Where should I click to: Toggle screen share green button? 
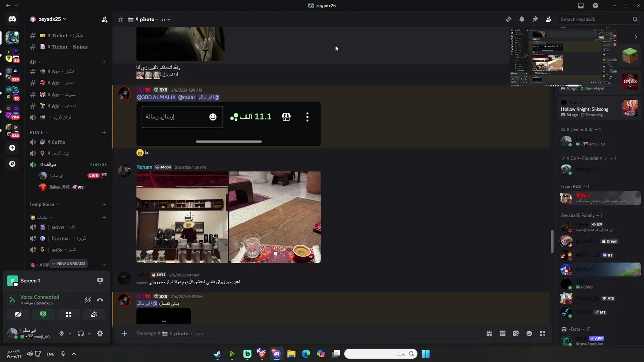[43, 315]
